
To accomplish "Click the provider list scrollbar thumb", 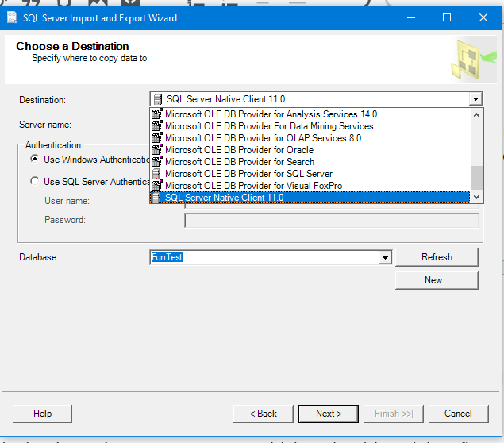I will [476, 178].
